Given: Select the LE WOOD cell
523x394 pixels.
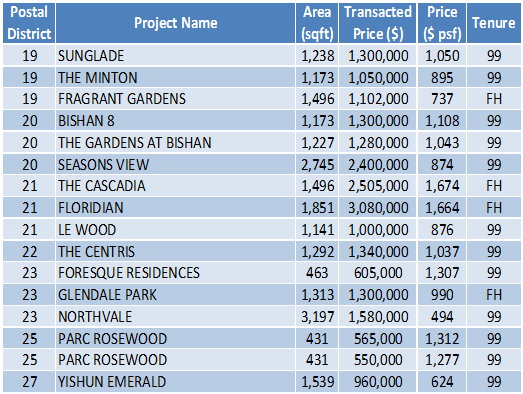Looking at the screenshot, I should pos(175,230).
